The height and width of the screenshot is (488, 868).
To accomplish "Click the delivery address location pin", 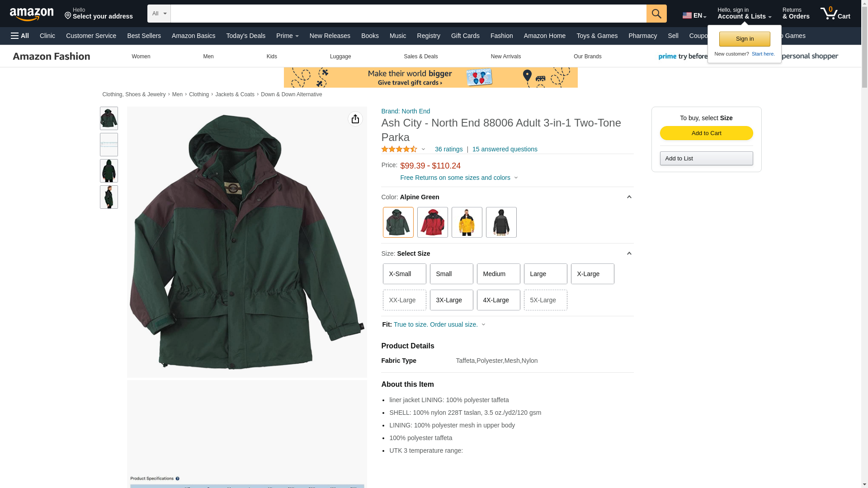I will point(68,16).
